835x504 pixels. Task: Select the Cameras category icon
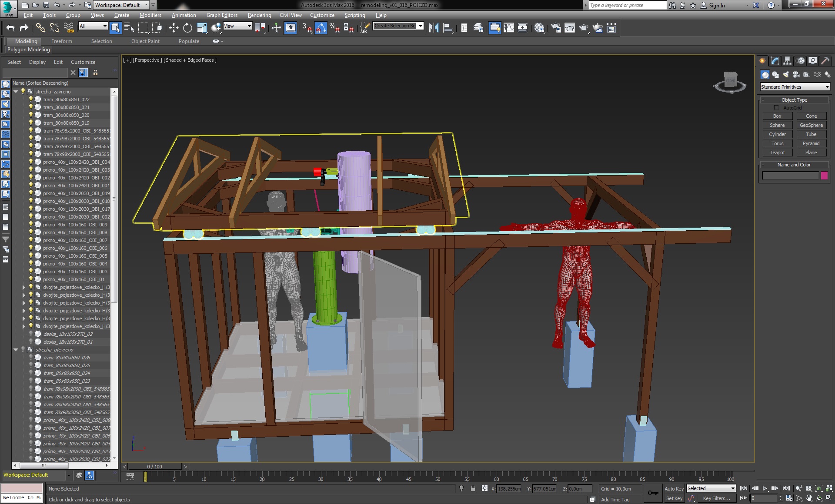[796, 75]
